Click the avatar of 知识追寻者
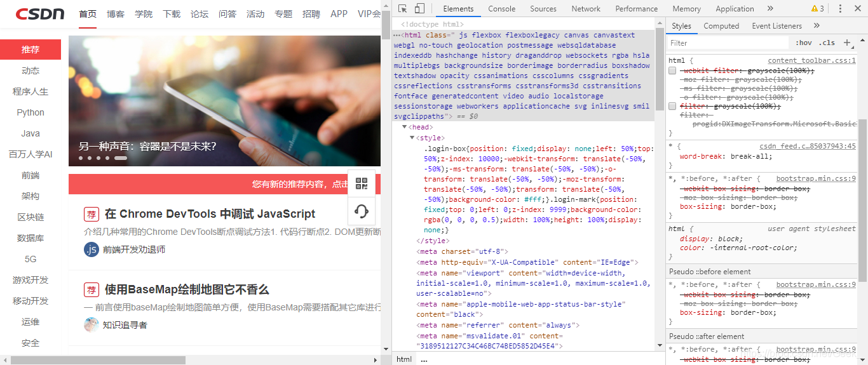 [x=92, y=324]
